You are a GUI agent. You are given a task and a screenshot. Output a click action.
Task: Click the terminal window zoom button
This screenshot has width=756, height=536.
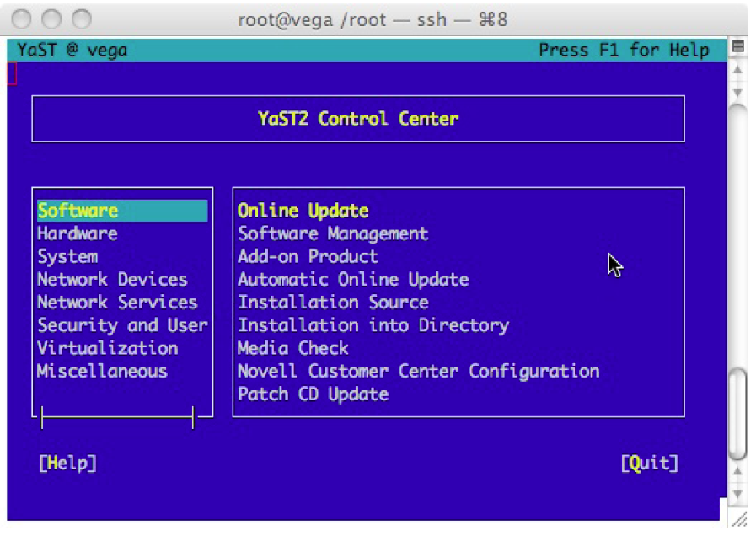82,19
